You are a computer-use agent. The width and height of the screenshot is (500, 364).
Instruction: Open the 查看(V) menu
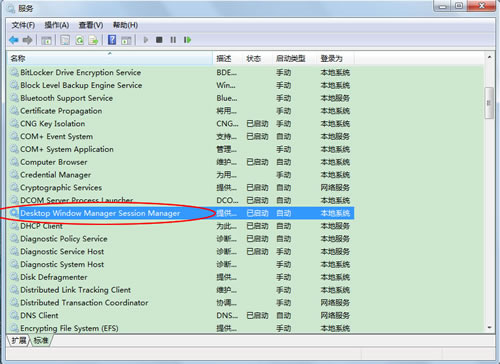coord(91,25)
